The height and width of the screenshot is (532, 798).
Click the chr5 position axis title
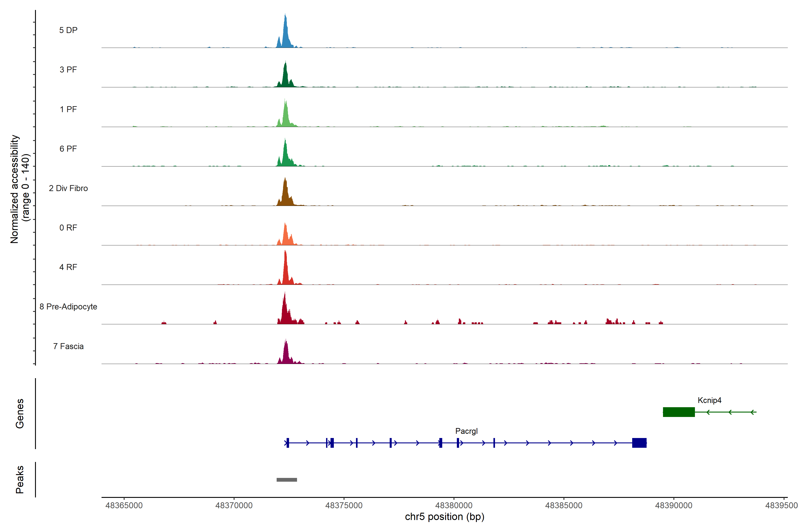(444, 517)
